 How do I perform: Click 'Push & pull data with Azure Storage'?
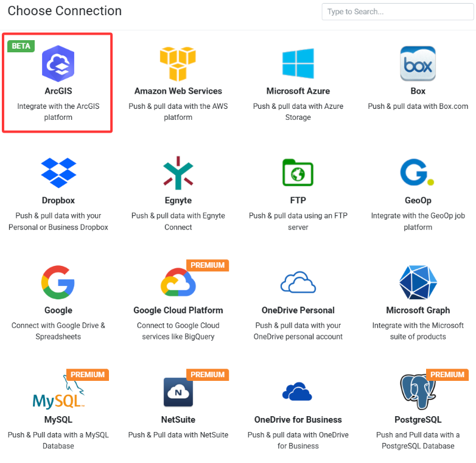[x=298, y=112]
